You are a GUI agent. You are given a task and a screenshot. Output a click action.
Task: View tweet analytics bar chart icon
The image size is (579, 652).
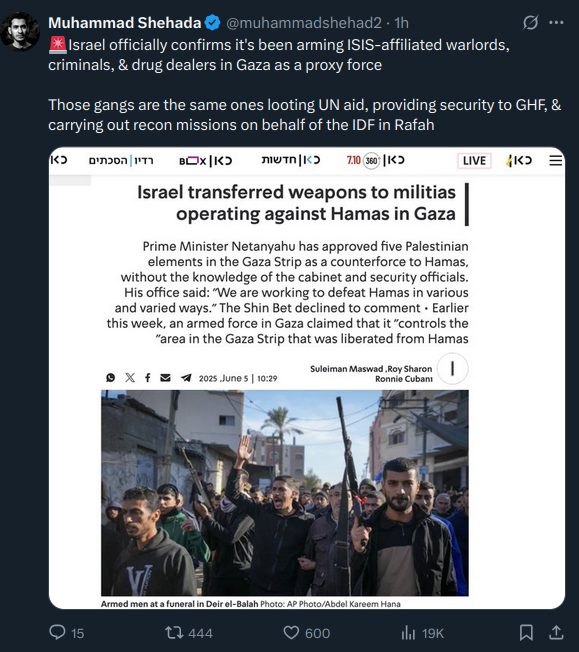pyautogui.click(x=408, y=633)
